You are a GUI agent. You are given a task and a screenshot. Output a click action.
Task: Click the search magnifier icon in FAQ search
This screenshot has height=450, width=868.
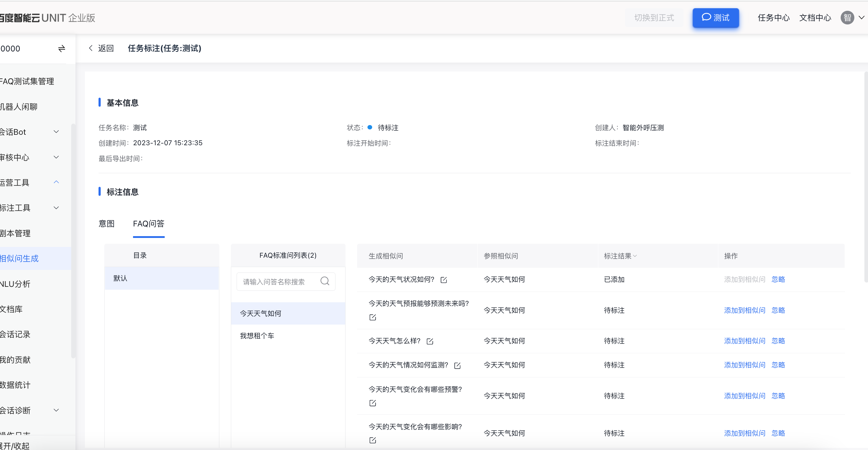pyautogui.click(x=325, y=281)
